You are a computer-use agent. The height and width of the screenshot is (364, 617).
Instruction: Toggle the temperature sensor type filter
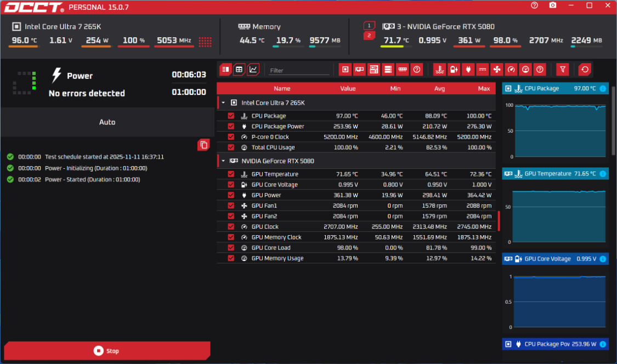coord(439,70)
